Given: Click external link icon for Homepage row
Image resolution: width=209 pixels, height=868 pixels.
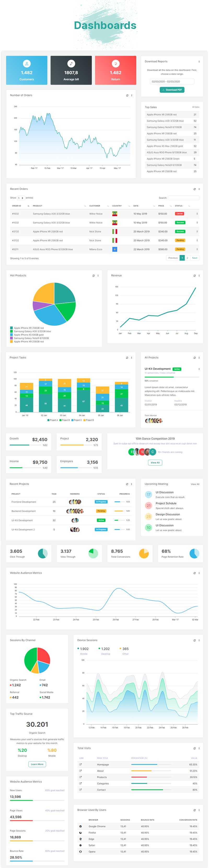Looking at the screenshot, I should click(80, 765).
